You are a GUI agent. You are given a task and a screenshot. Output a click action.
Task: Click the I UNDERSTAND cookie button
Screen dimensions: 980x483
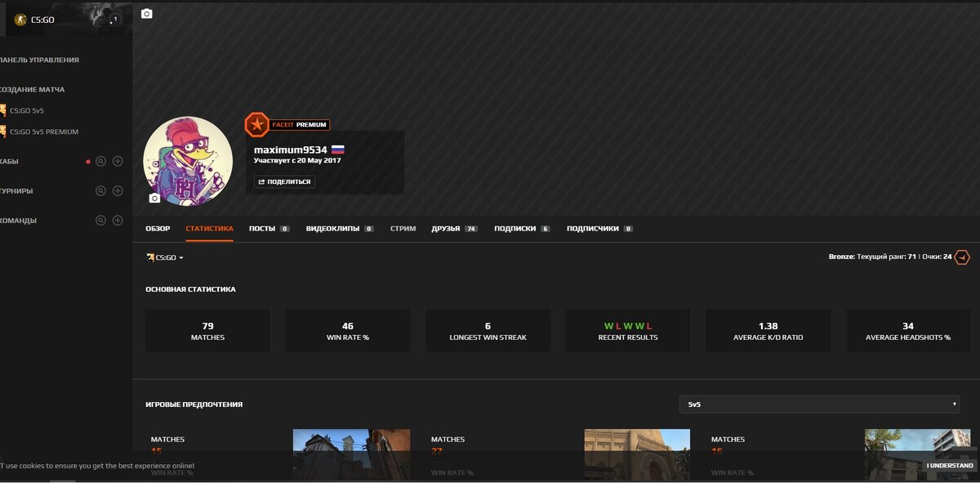[x=950, y=465]
